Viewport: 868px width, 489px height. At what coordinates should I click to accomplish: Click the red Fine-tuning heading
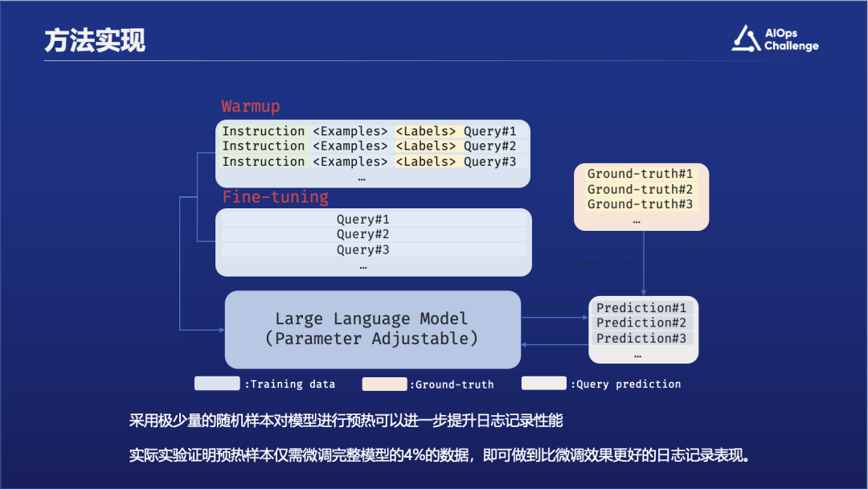(275, 197)
